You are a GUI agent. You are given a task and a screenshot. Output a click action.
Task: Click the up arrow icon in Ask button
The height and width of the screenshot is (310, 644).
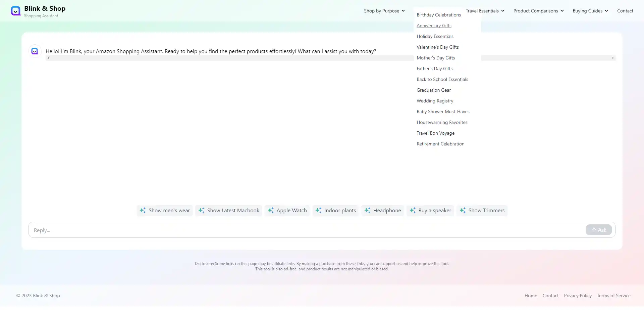(594, 230)
